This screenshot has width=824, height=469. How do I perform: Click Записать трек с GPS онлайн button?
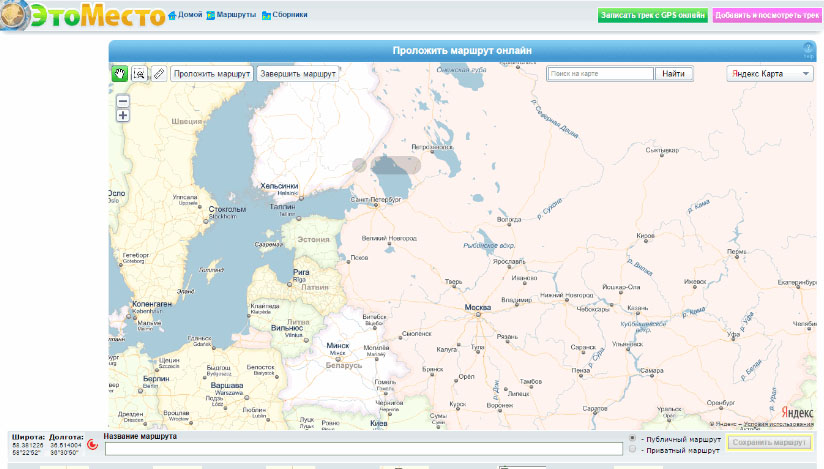click(653, 15)
